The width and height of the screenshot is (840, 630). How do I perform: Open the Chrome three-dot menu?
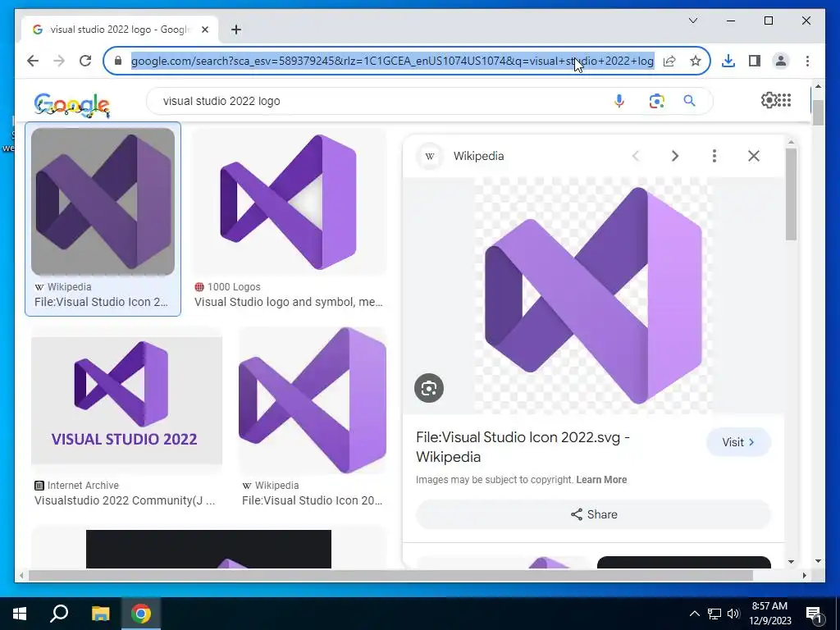tap(807, 61)
